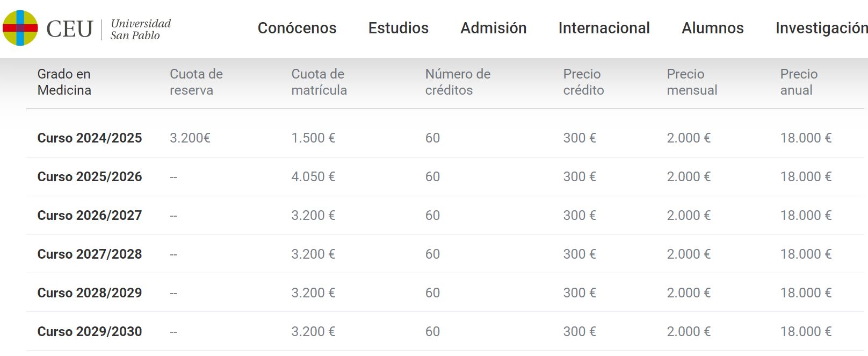This screenshot has width=868, height=356.
Task: Click the 4.050 € matrícula value
Action: pyautogui.click(x=313, y=177)
